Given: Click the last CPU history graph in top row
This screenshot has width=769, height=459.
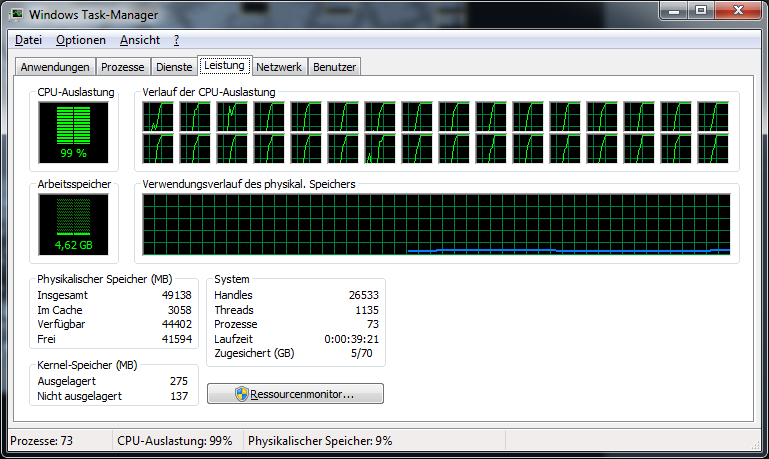Looking at the screenshot, I should (713, 117).
